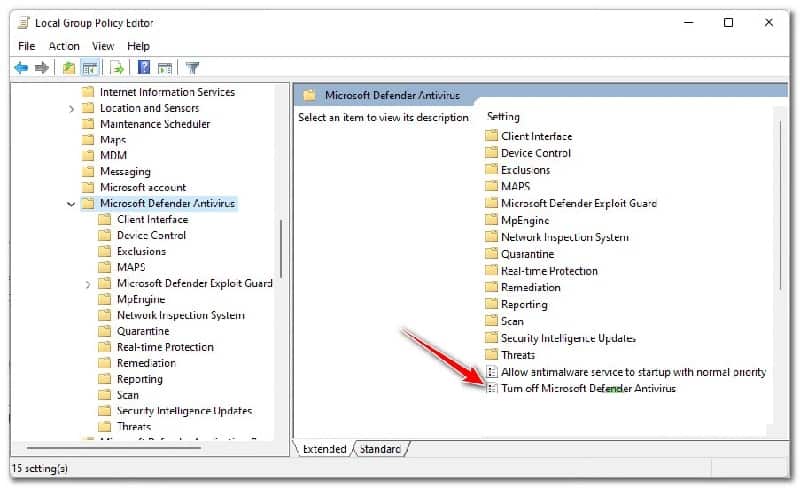Screen dimensions: 800x488
Task: Expand the Location and Sensors node
Action: [71, 109]
